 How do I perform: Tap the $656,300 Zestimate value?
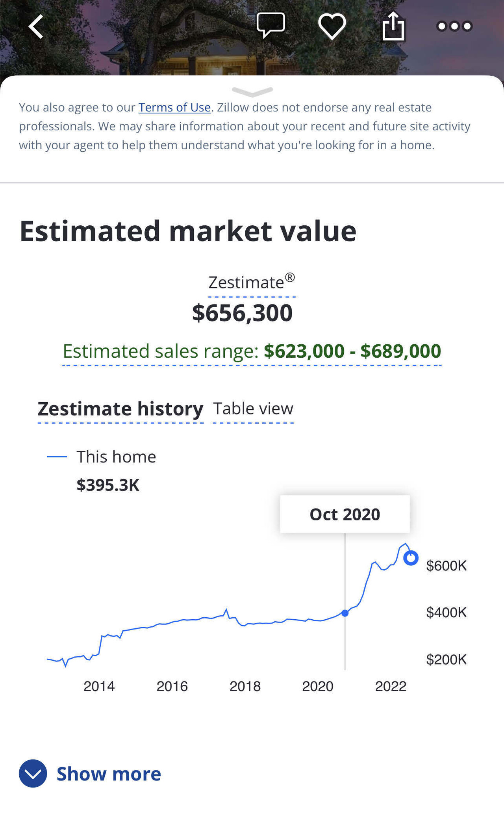(242, 313)
